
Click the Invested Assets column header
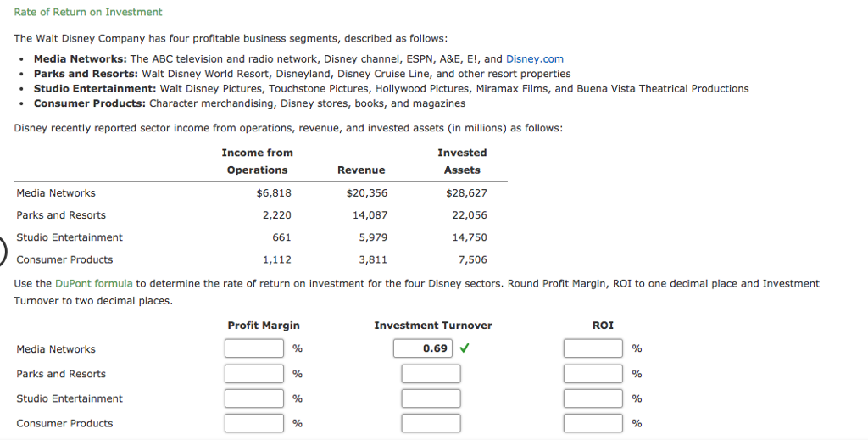(462, 162)
